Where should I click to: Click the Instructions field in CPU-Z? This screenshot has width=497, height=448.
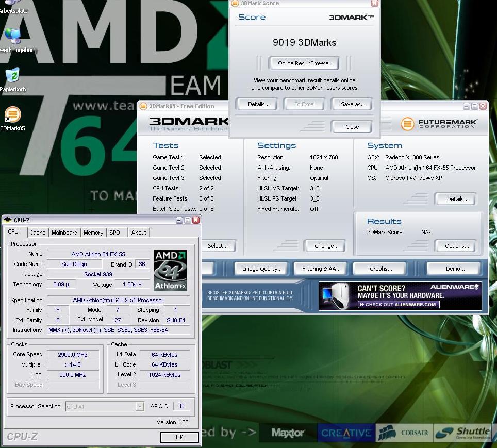pos(119,330)
